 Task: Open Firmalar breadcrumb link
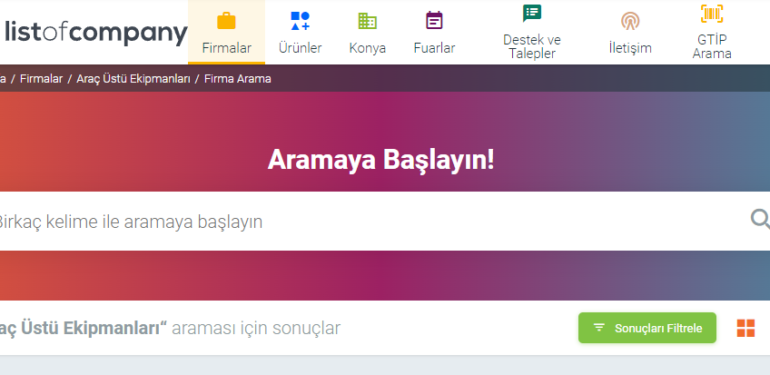pos(41,79)
